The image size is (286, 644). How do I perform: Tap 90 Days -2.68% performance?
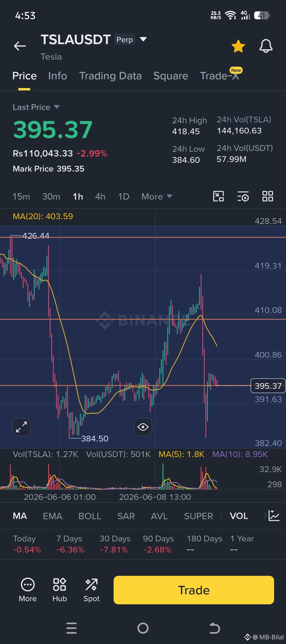click(158, 544)
